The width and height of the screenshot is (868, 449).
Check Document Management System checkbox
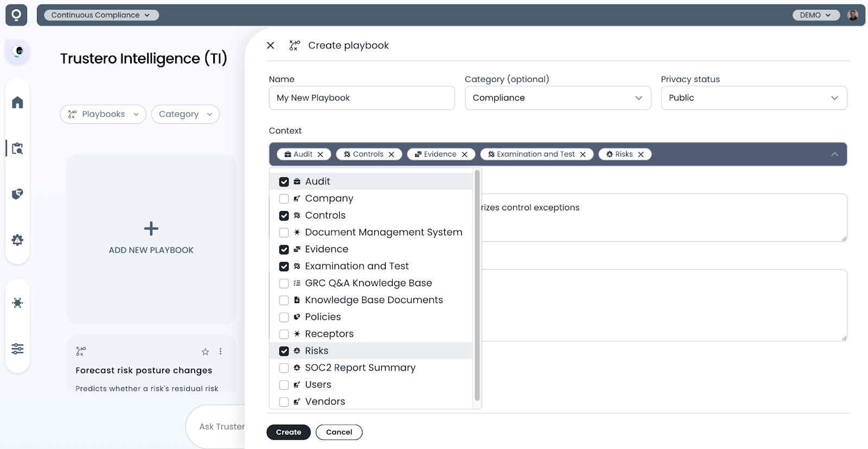[284, 233]
